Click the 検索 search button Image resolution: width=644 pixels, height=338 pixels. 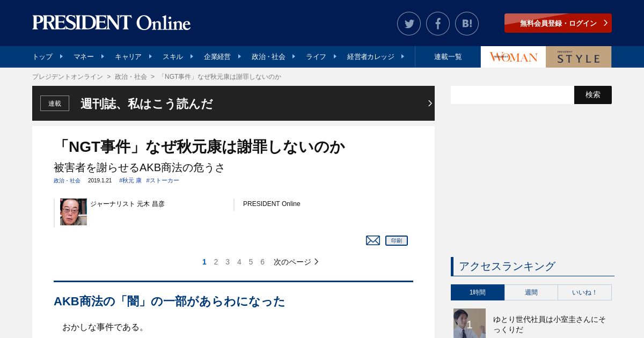[x=593, y=95]
